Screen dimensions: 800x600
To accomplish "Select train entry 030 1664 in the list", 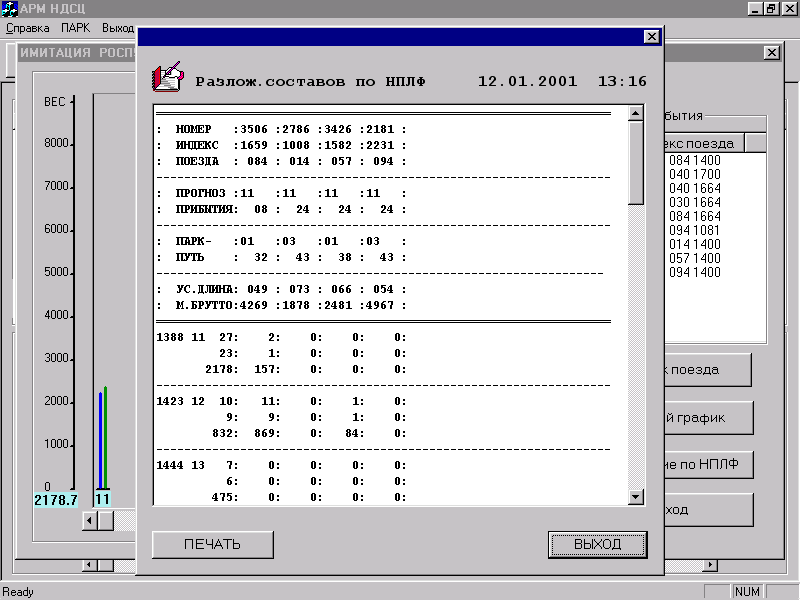I will pyautogui.click(x=694, y=203).
